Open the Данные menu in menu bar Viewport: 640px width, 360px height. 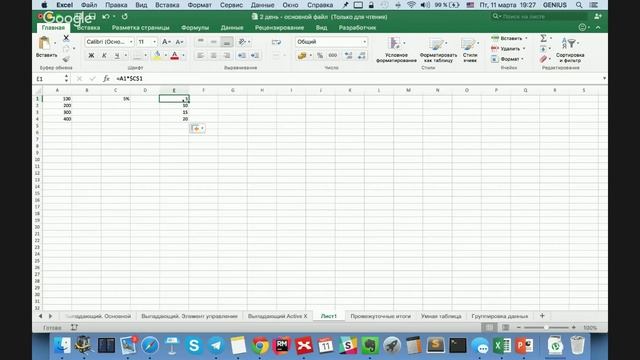click(262, 5)
